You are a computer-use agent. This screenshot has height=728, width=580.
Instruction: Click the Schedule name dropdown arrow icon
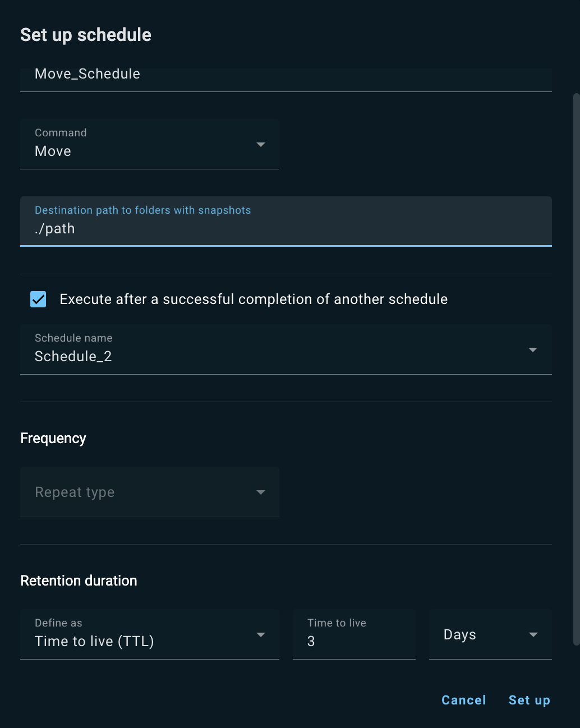click(x=533, y=350)
